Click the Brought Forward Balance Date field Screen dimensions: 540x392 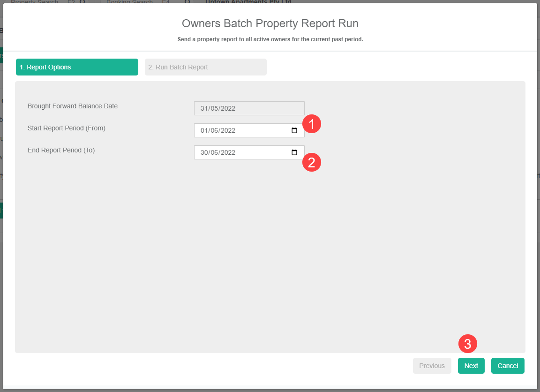pyautogui.click(x=249, y=108)
